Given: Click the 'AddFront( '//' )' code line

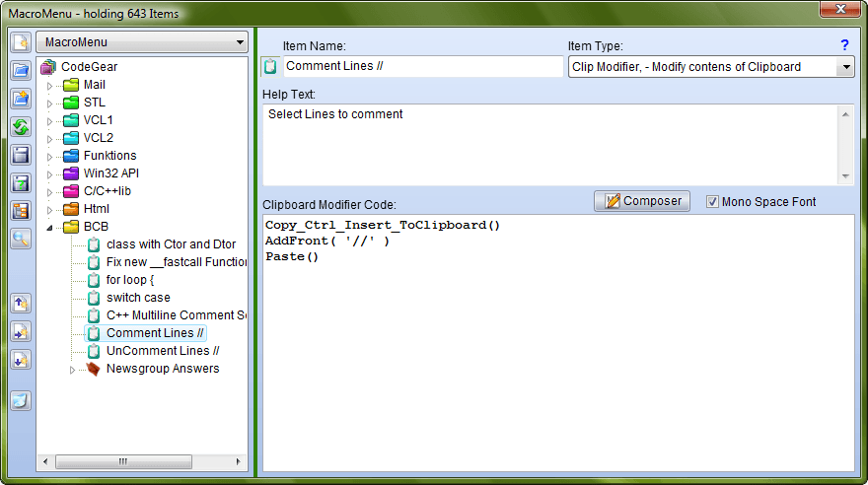Looking at the screenshot, I should click(327, 242).
